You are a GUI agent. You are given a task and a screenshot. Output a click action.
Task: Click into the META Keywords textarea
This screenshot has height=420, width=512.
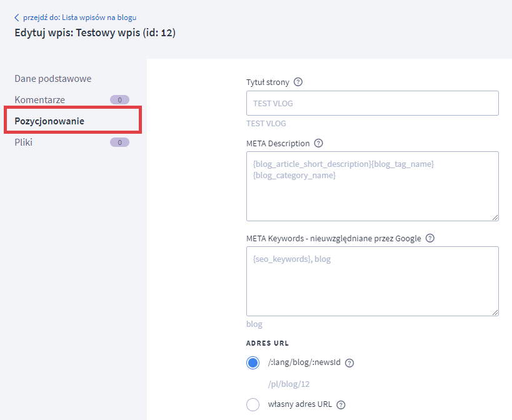(372, 281)
